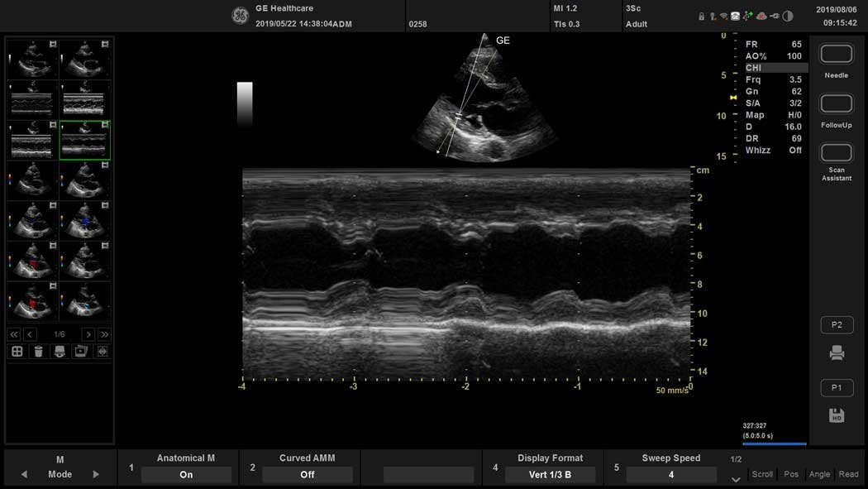Click the cine loop play icon
Image resolution: width=868 pixels, height=489 pixels.
80,352
